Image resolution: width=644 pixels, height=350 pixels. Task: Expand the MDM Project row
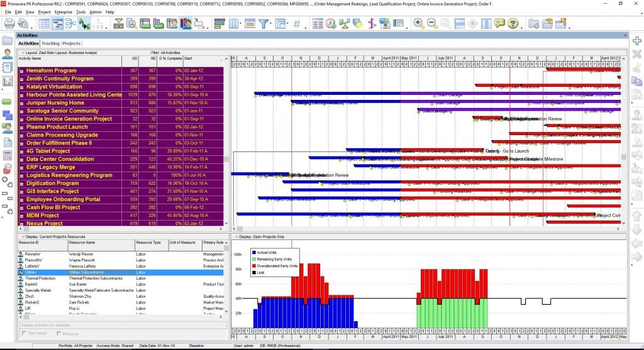22,216
